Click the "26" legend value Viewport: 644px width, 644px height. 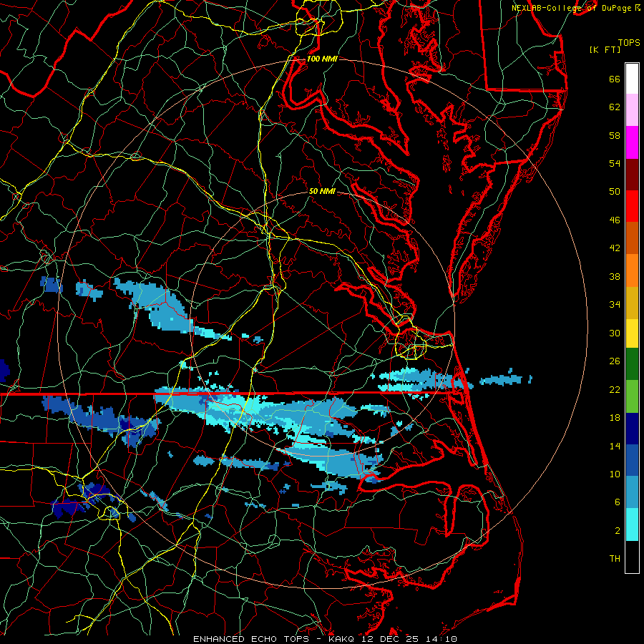click(x=615, y=361)
